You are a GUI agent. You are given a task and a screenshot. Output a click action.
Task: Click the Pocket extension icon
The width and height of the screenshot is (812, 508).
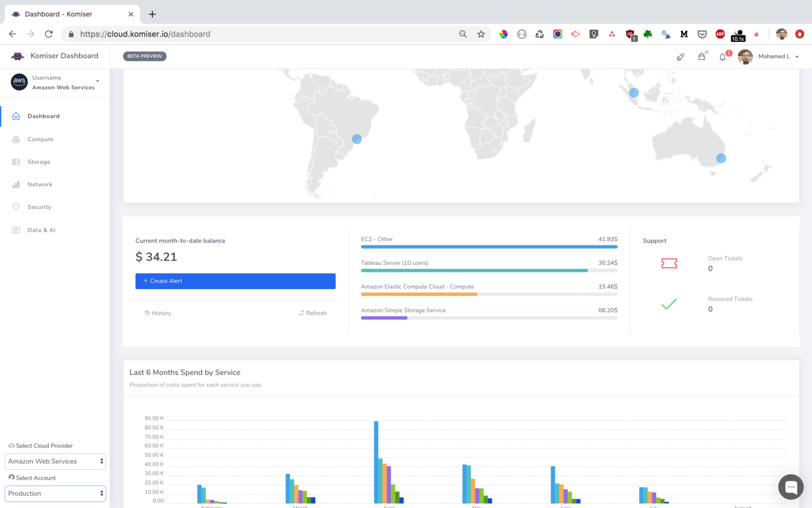(702, 34)
